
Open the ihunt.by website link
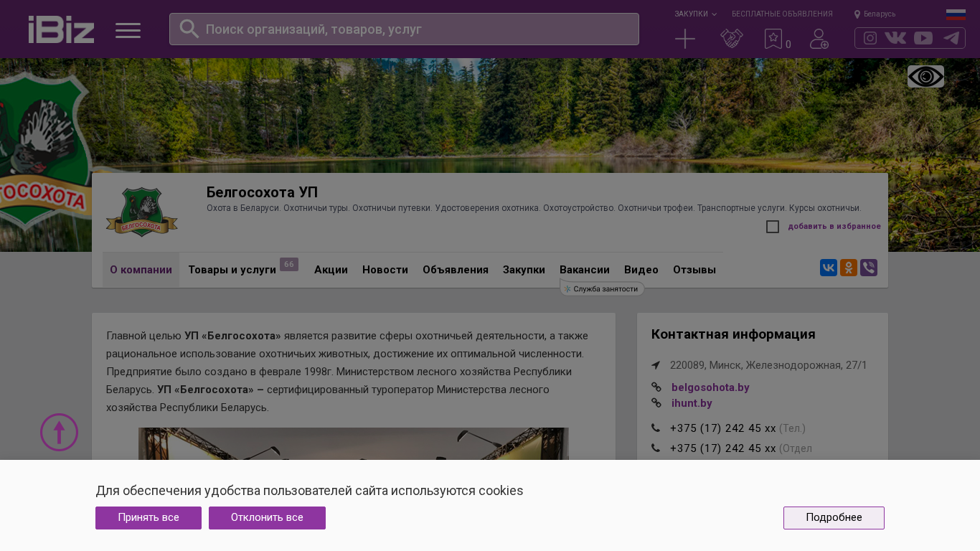tap(692, 403)
